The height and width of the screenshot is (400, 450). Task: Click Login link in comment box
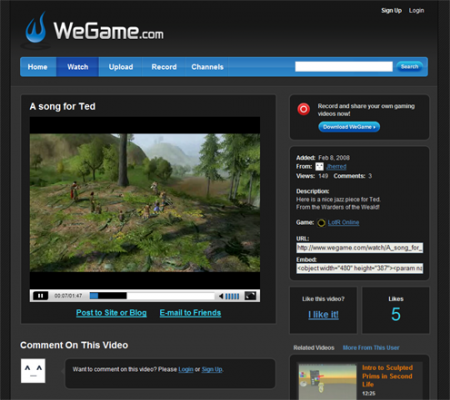pos(186,369)
